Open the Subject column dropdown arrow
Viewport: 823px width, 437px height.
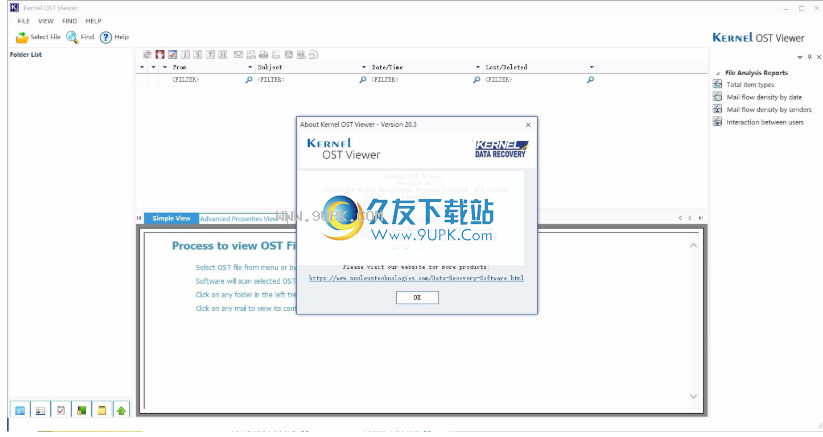(364, 67)
